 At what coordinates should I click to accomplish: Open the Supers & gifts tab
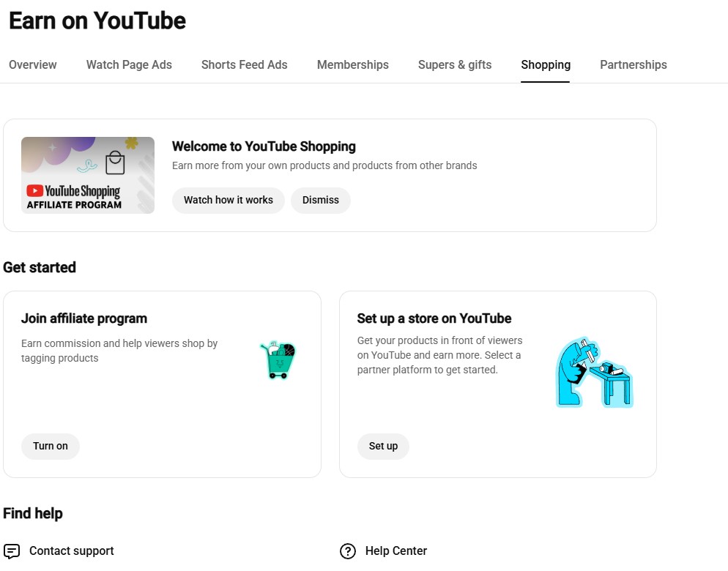(455, 64)
